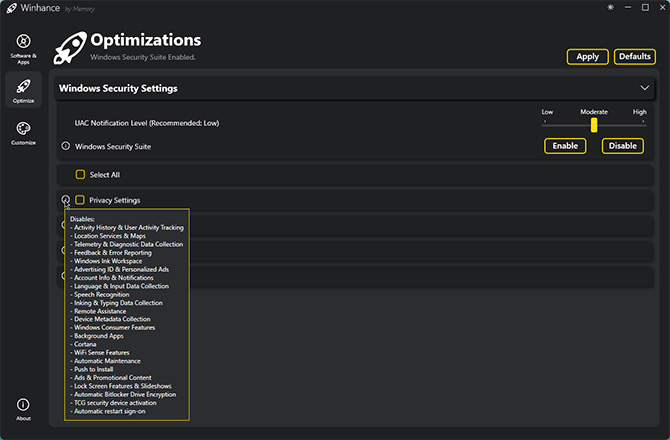The width and height of the screenshot is (670, 440).
Task: Click 'Ads & Promotional Content' line
Action: tap(113, 378)
